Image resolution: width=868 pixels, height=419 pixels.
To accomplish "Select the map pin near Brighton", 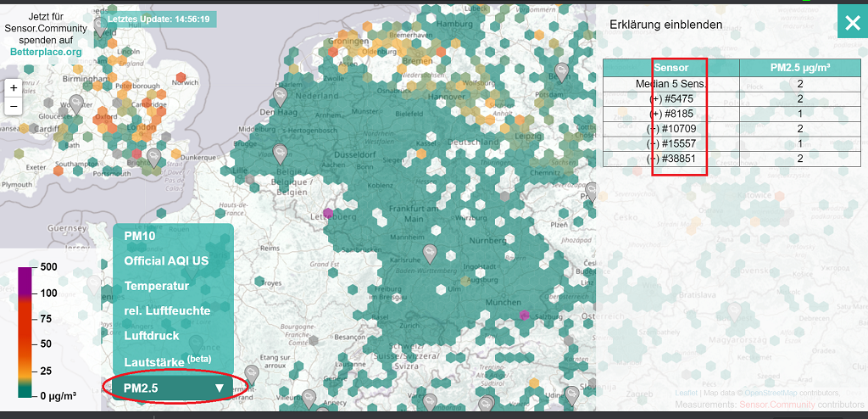I will 153,158.
